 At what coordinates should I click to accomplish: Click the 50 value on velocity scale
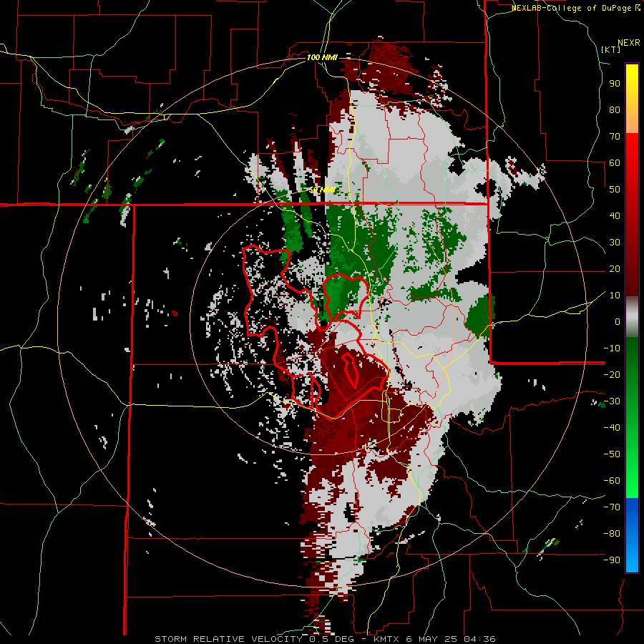click(615, 190)
